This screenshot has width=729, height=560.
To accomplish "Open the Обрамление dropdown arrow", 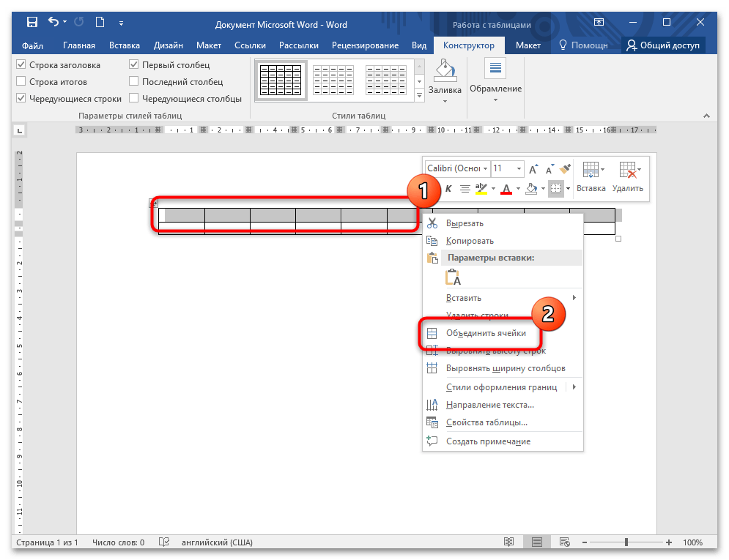I will (x=495, y=100).
